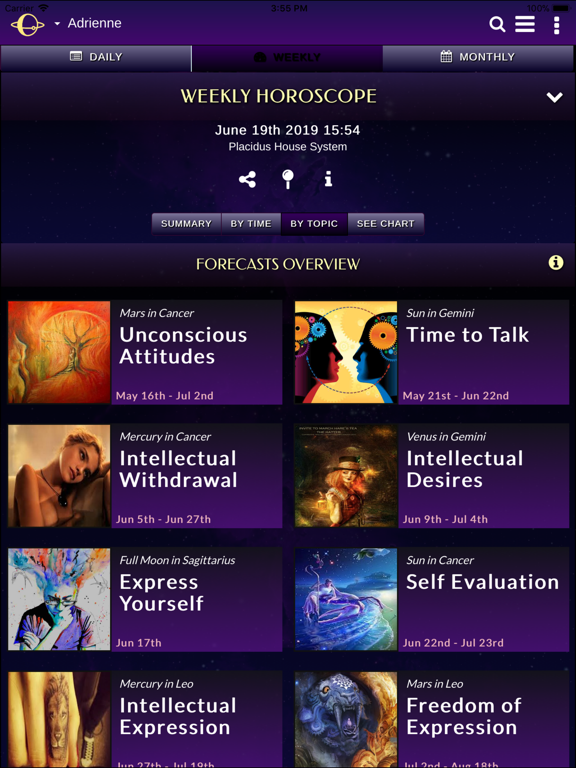
Task: Open Self Evaluation forecast card
Action: pyautogui.click(x=432, y=600)
